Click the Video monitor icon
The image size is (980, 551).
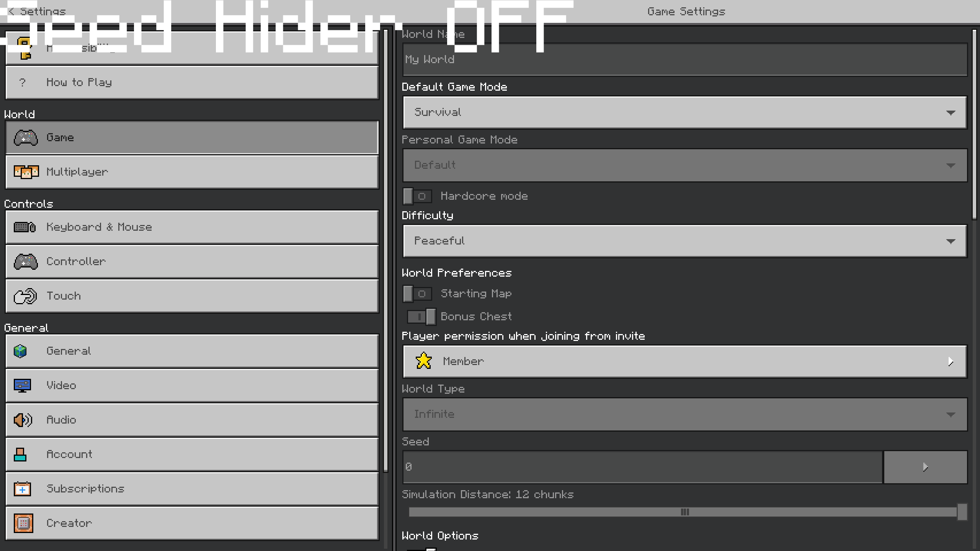tap(22, 385)
